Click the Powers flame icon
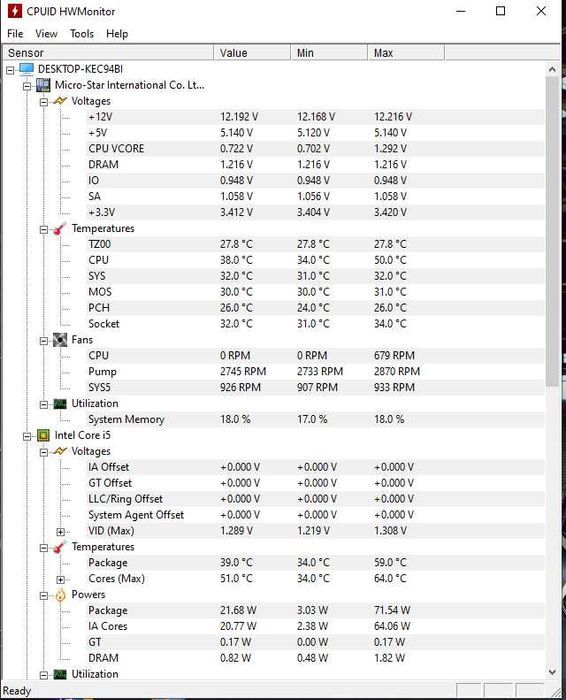566x700 pixels. [60, 595]
